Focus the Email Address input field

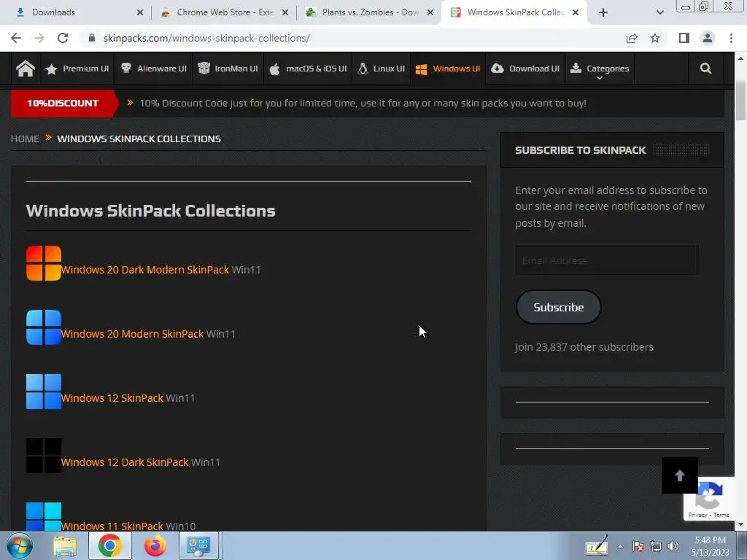pos(607,260)
